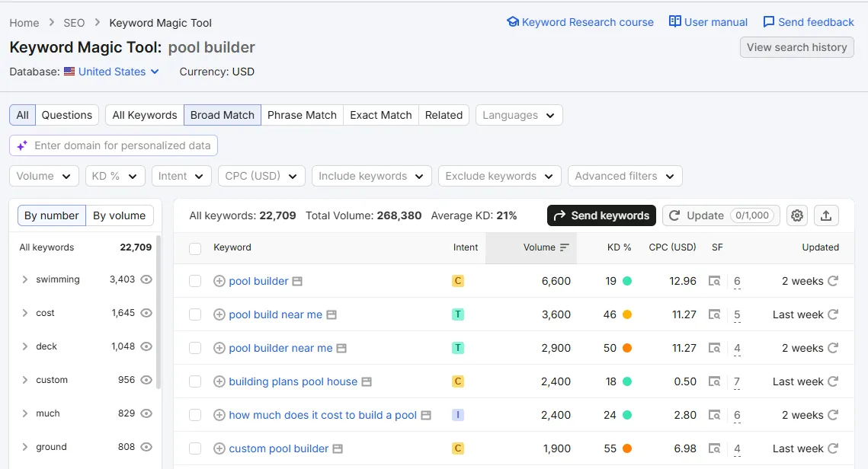Select the Phrase Match tab
This screenshot has height=469, width=868.
303,115
